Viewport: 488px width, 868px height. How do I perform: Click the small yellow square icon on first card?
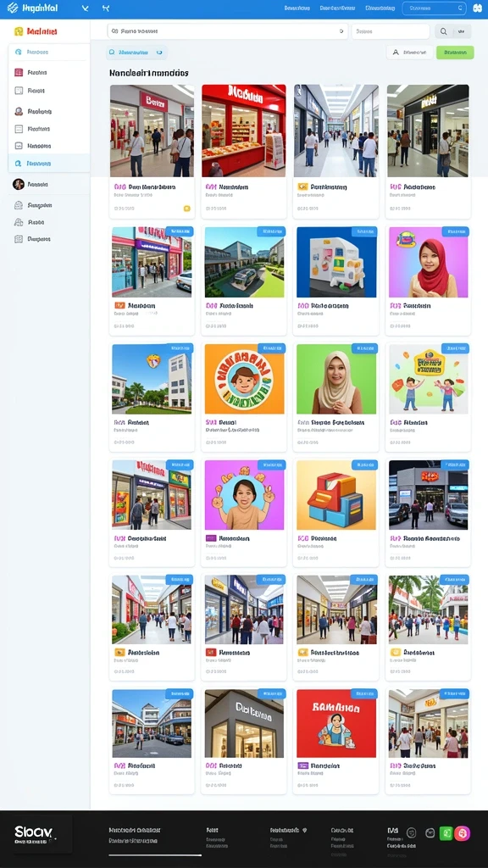pos(186,209)
